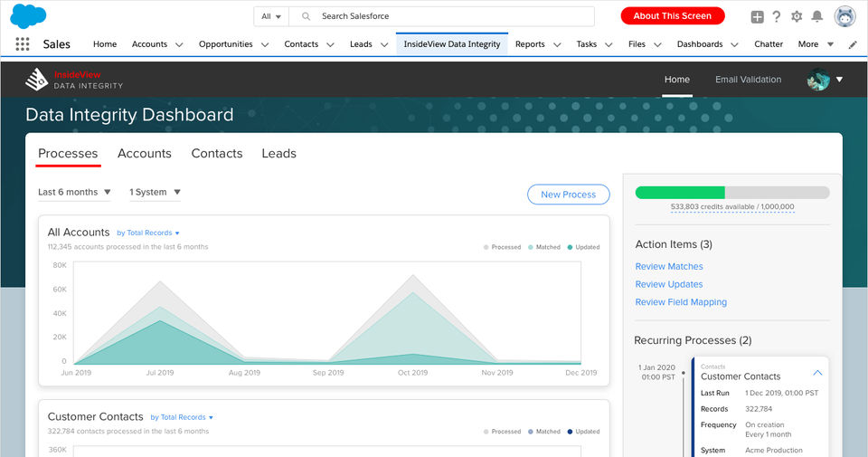Viewport: 868px width, 457px height.
Task: Open the Reports navigation item
Action: pos(530,44)
